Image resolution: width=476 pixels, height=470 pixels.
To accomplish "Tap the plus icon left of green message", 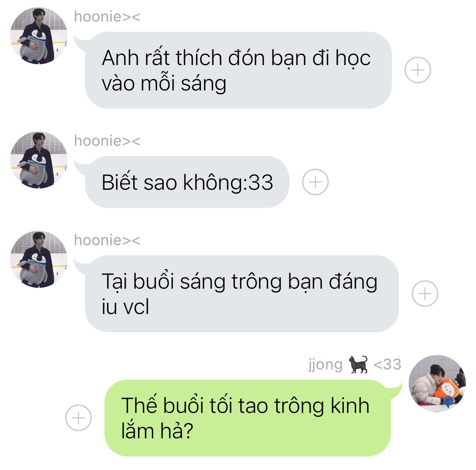I will click(x=78, y=418).
